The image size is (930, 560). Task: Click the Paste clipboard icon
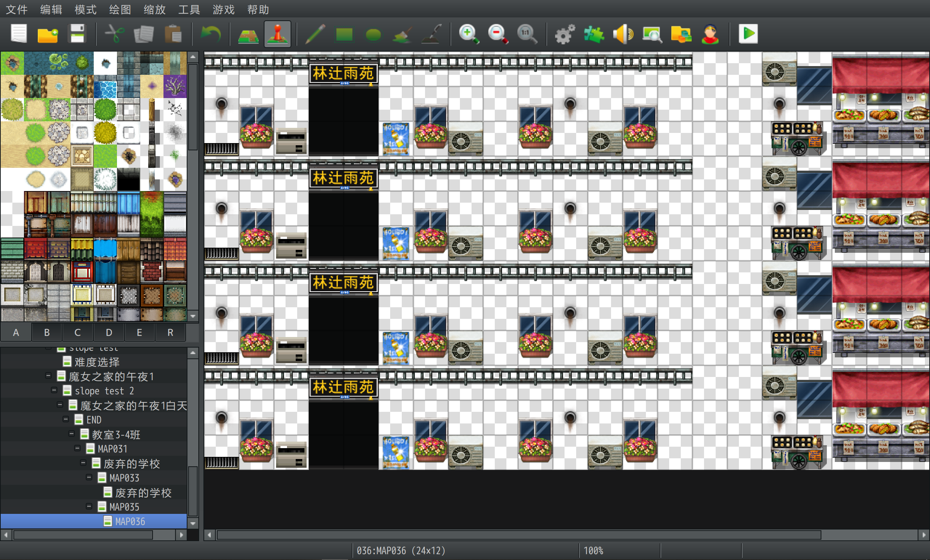tap(173, 34)
